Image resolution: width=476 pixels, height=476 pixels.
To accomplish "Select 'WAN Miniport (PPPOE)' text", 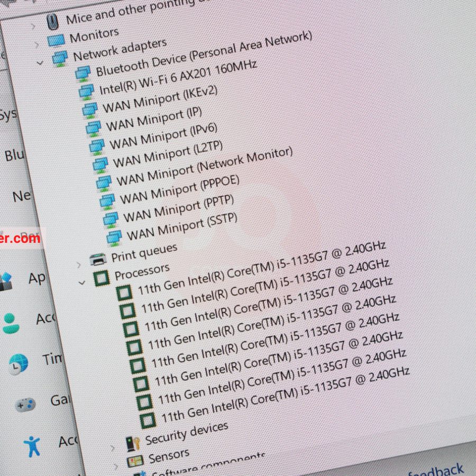I will tap(180, 190).
